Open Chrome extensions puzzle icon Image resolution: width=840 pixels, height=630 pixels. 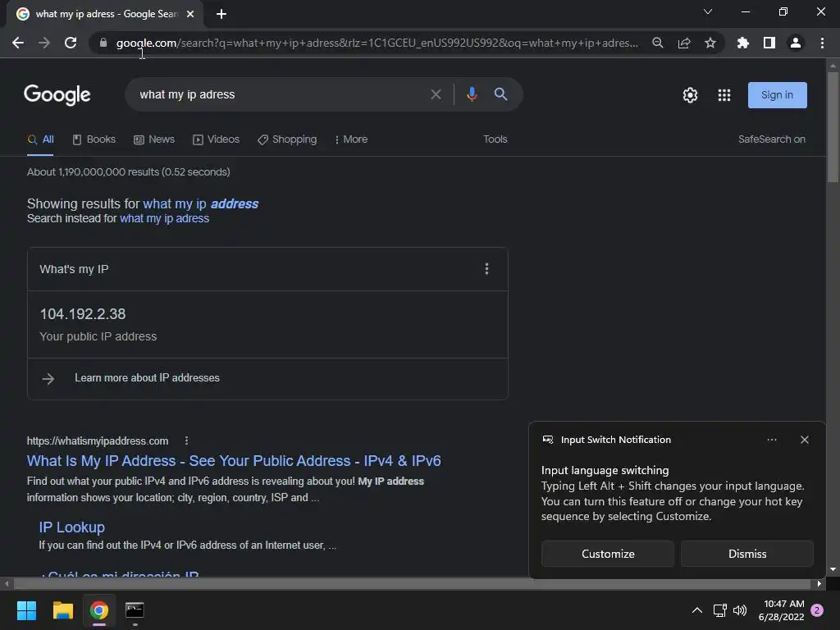pyautogui.click(x=742, y=43)
